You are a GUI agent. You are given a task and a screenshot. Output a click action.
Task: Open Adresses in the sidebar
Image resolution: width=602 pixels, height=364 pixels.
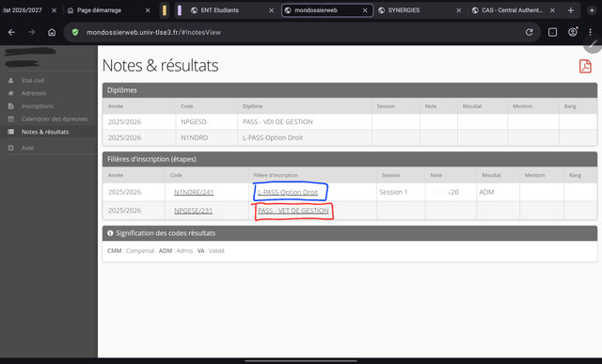click(34, 93)
